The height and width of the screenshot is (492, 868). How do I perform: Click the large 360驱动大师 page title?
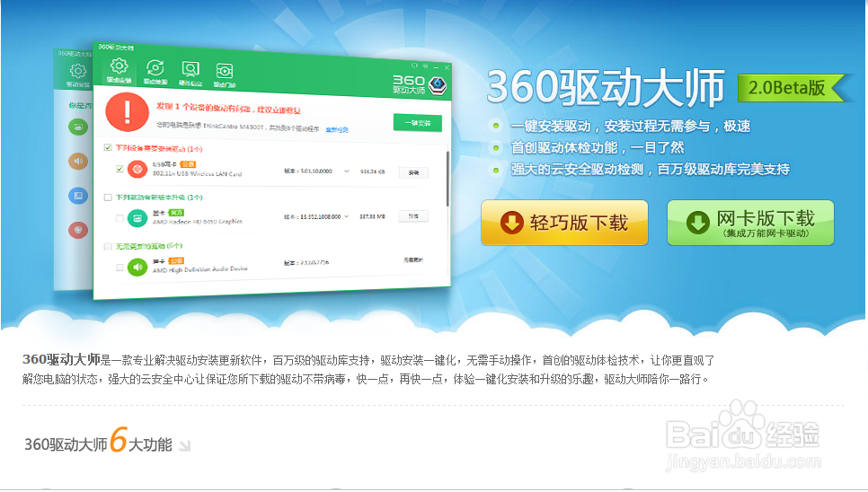click(606, 87)
